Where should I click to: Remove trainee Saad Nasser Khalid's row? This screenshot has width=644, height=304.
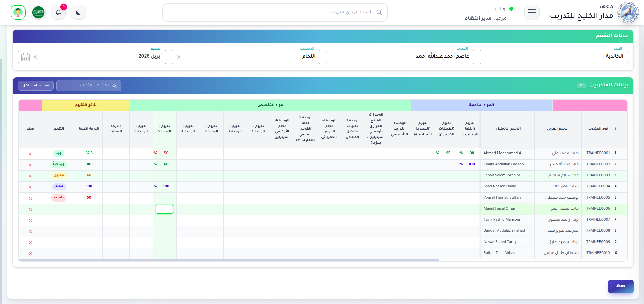[x=30, y=187]
